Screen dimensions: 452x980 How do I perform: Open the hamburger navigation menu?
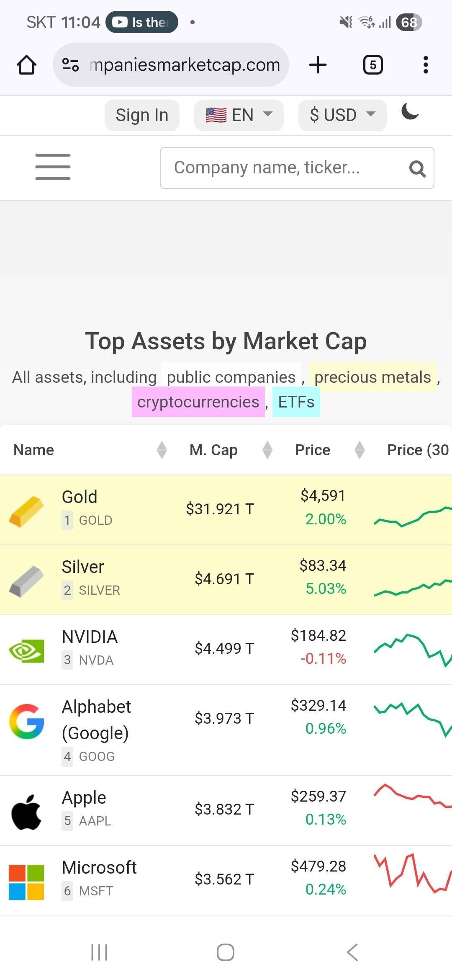click(53, 167)
